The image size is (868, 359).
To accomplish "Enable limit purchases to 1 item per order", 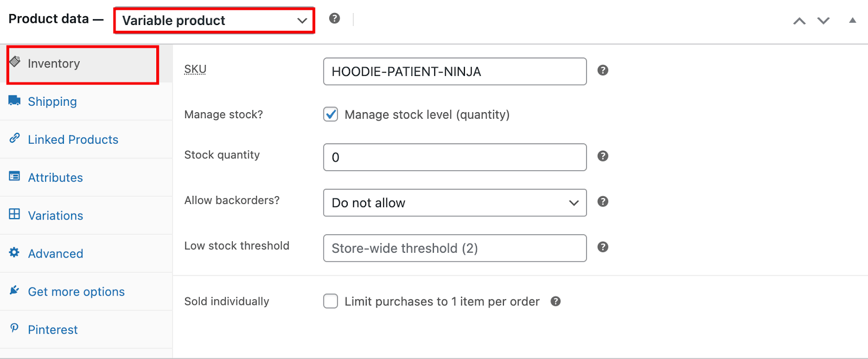I will click(x=330, y=301).
